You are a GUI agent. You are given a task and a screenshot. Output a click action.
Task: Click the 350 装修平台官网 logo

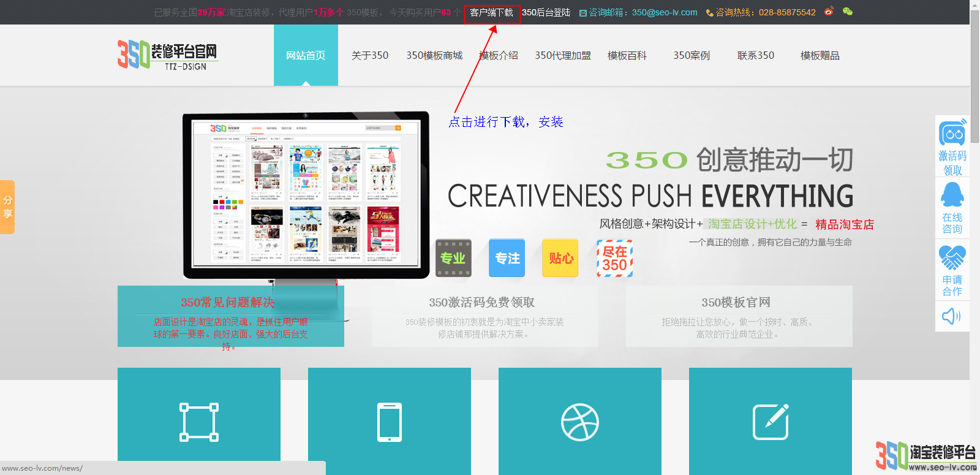coord(167,55)
